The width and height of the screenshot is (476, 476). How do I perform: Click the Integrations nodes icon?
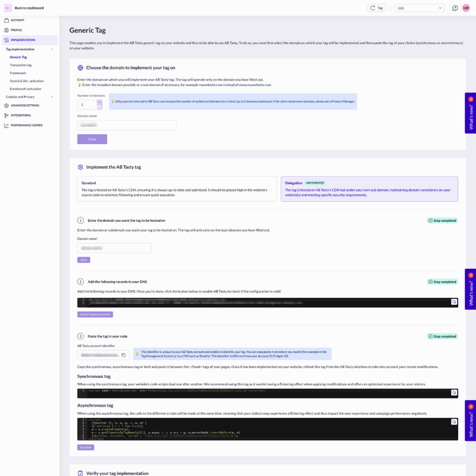[x=6, y=115]
